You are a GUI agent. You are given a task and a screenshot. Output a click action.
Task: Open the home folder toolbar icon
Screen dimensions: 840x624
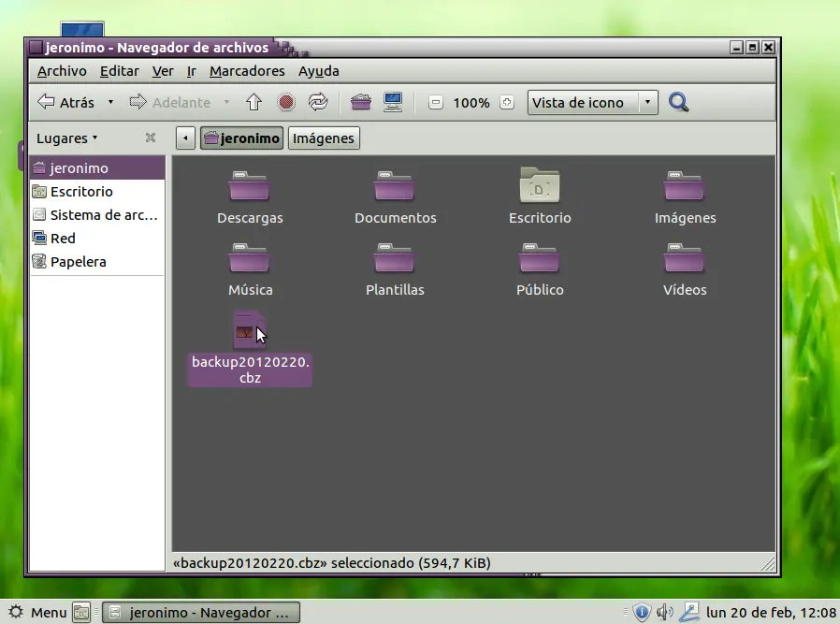[x=360, y=102]
